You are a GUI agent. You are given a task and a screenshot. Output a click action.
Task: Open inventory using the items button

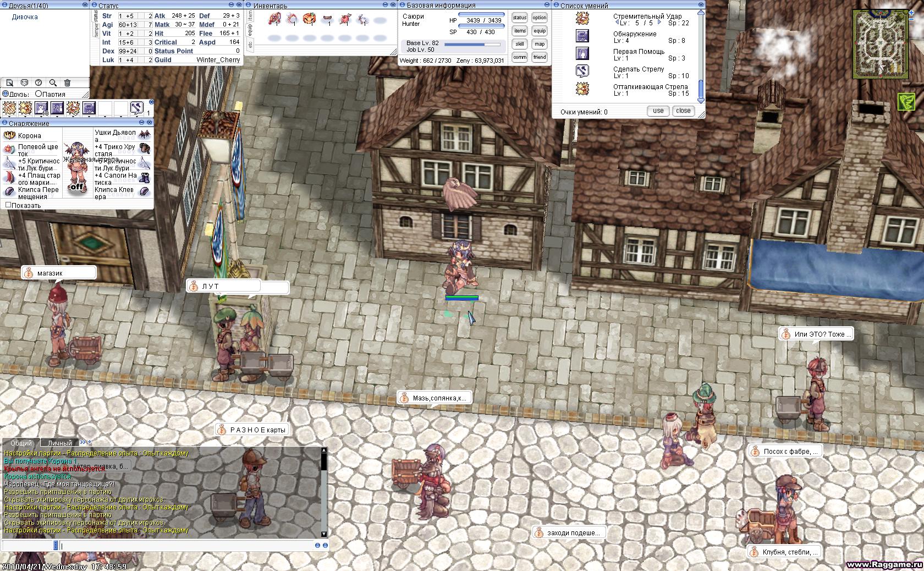tap(520, 31)
